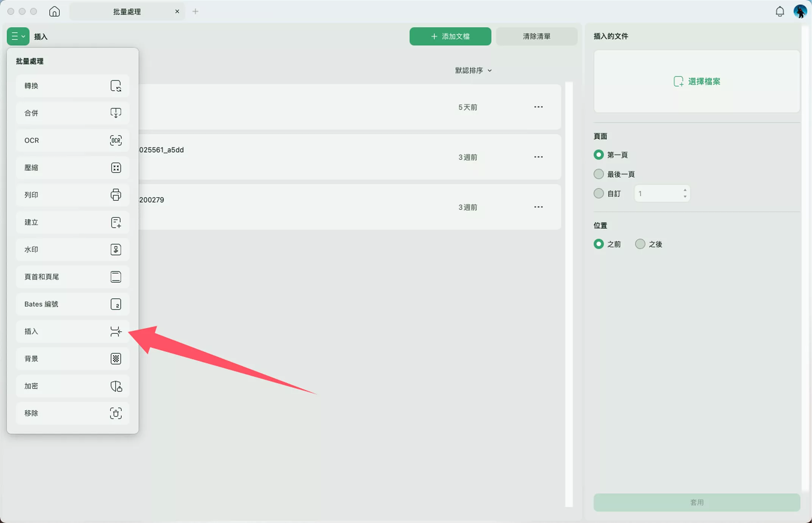Click the 移除 remove icon
Image resolution: width=812 pixels, height=523 pixels.
click(x=116, y=413)
